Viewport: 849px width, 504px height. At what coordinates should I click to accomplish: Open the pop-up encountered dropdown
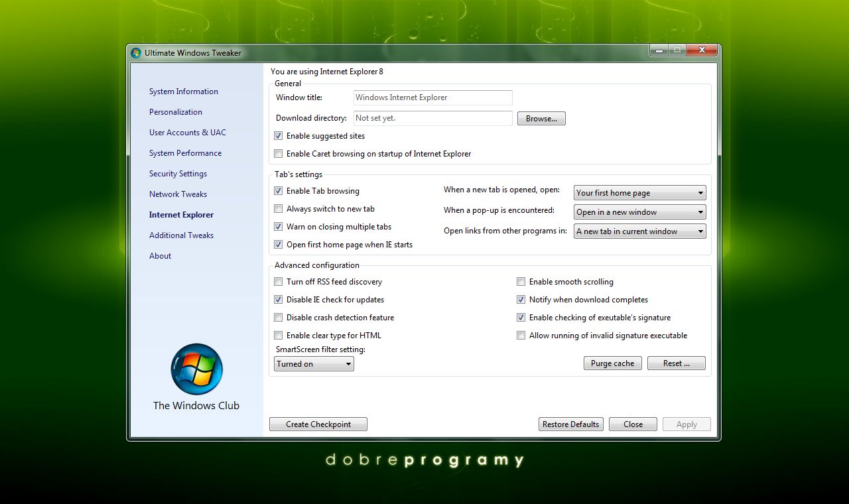tap(639, 212)
